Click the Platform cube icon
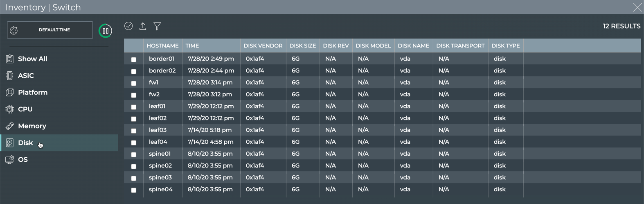Screen dimensions: 644x204 tap(10, 92)
